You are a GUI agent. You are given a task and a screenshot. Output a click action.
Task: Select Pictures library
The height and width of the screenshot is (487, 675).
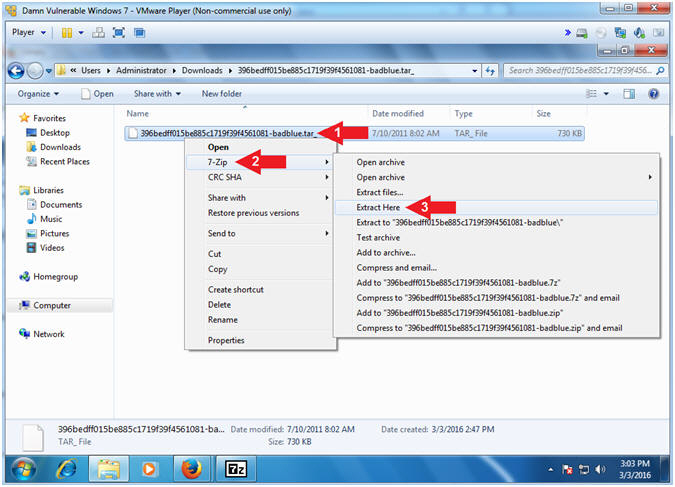coord(54,233)
